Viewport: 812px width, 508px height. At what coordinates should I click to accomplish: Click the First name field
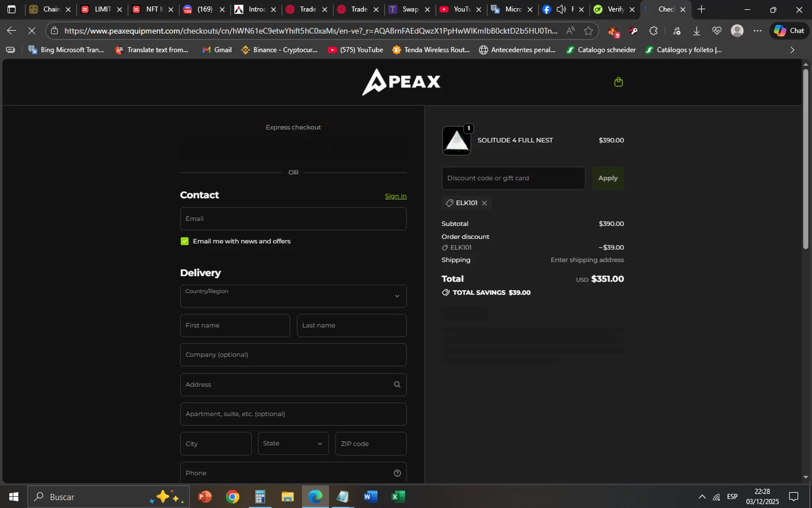[235, 325]
